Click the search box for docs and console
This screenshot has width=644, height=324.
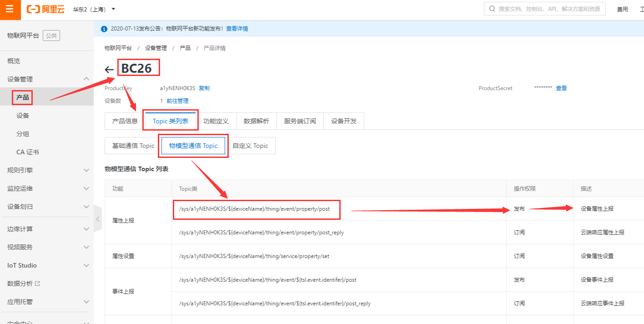[545, 9]
